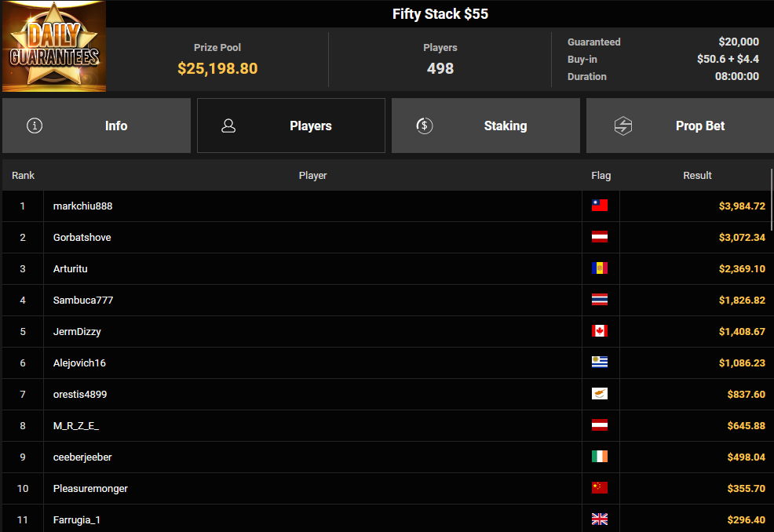Switch to the Players tab
The width and height of the screenshot is (774, 532).
pos(291,126)
